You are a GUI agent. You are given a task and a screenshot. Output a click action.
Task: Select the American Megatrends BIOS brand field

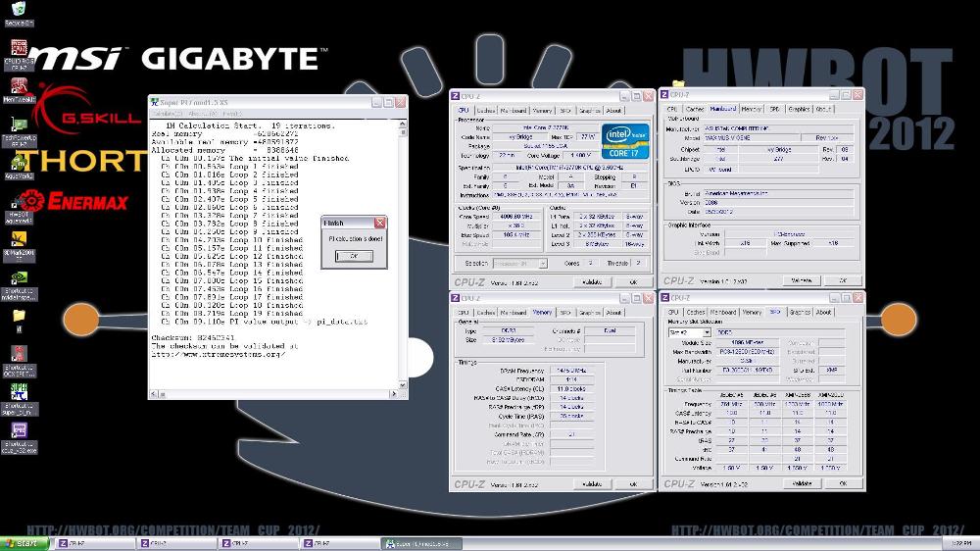pos(778,194)
